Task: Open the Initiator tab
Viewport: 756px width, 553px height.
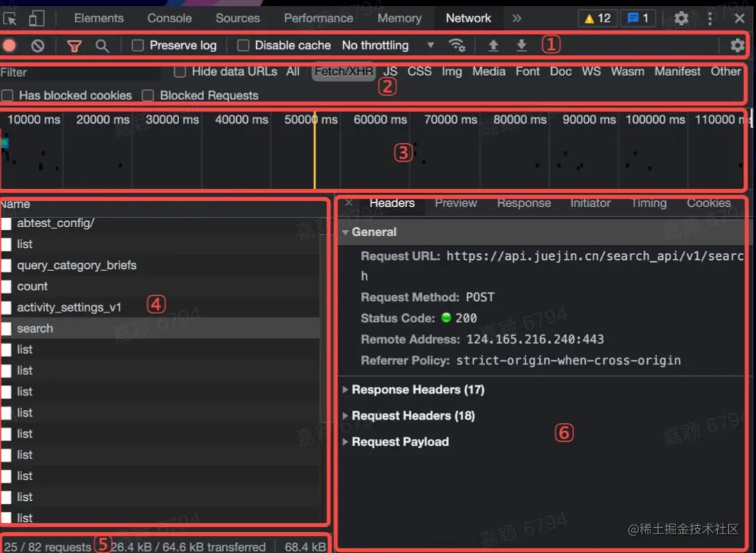Action: (x=590, y=203)
